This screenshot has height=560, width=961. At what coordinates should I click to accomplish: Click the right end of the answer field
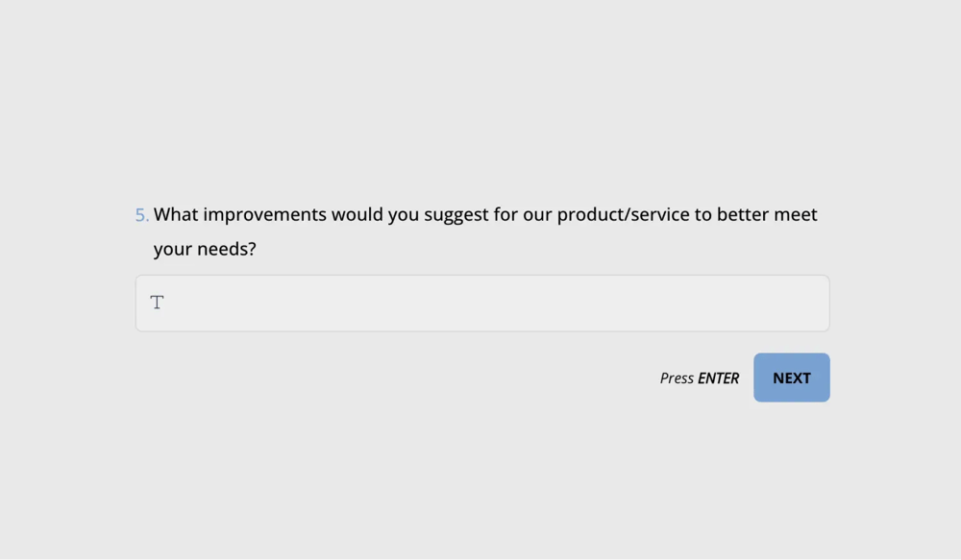pyautogui.click(x=807, y=304)
